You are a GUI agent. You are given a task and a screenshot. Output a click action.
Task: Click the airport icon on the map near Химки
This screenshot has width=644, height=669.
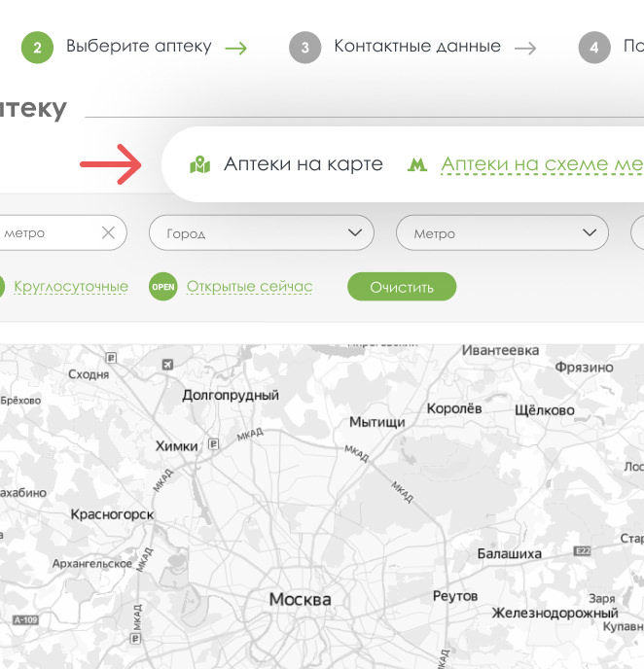pos(167,365)
